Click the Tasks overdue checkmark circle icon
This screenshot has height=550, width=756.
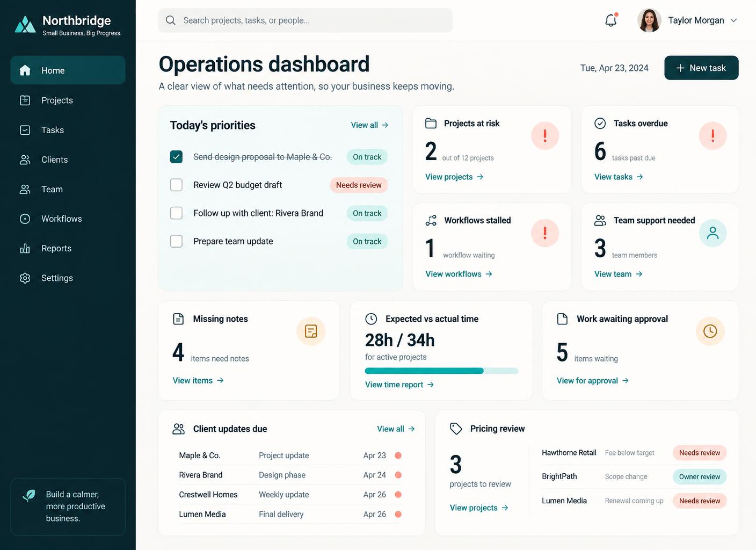coord(600,123)
